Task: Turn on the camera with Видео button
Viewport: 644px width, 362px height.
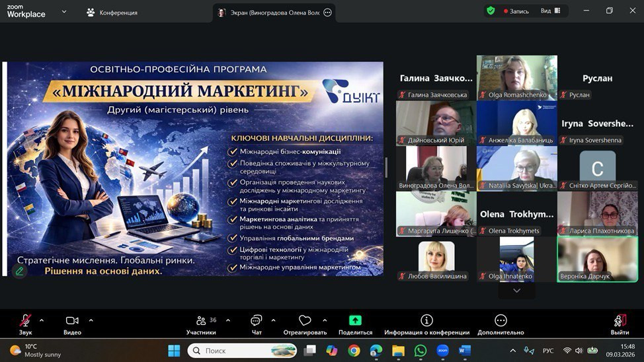Action: coord(72,321)
